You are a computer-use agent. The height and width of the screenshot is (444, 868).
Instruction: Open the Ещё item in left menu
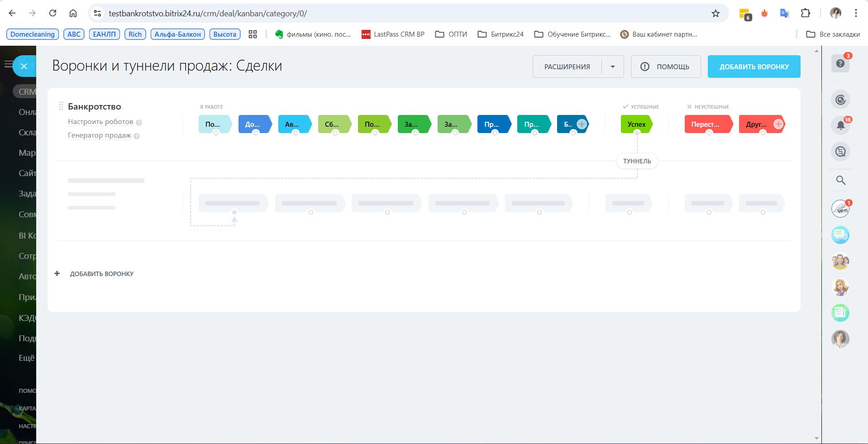[x=26, y=358]
